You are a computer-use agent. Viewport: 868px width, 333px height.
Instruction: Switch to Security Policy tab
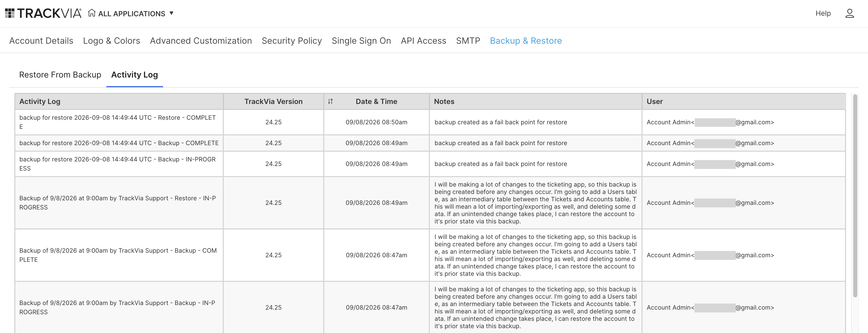(292, 41)
